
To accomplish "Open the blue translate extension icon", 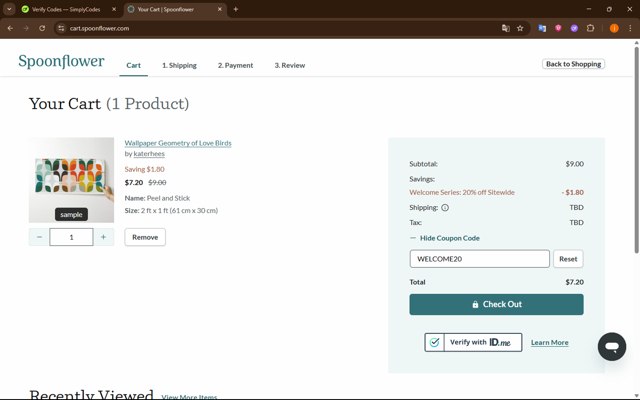I will coord(542,28).
